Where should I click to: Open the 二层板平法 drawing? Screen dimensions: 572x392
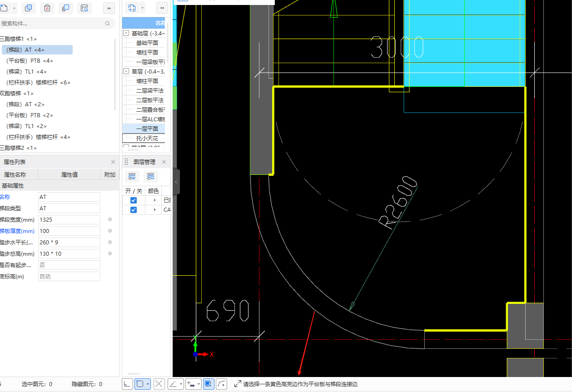pos(150,100)
